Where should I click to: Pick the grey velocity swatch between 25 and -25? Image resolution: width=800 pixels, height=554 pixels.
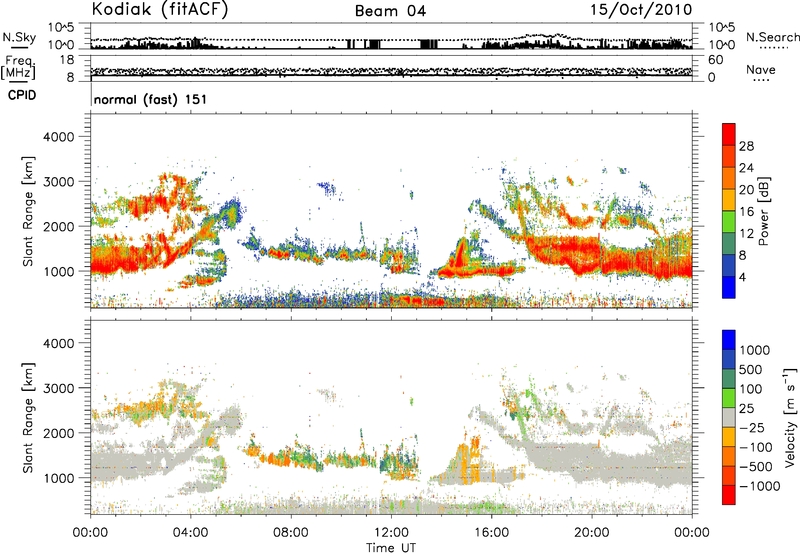[729, 418]
